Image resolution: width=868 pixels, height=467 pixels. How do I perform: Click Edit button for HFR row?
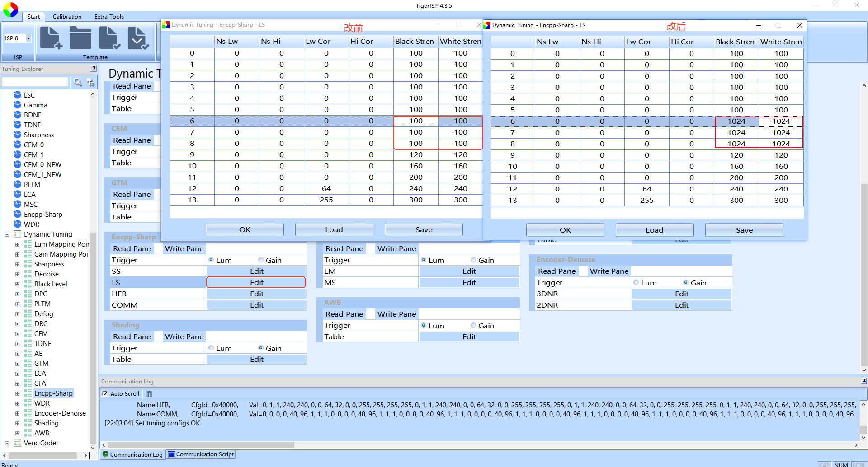click(x=257, y=294)
